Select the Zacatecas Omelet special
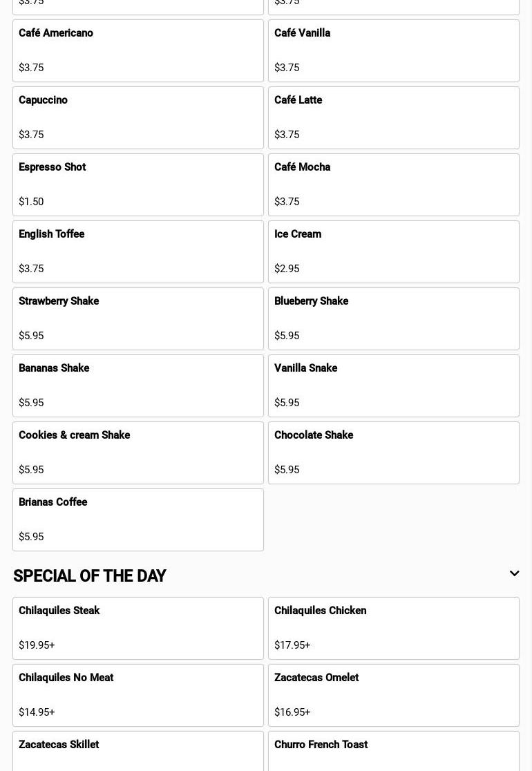The height and width of the screenshot is (771, 532). pyautogui.click(x=394, y=695)
